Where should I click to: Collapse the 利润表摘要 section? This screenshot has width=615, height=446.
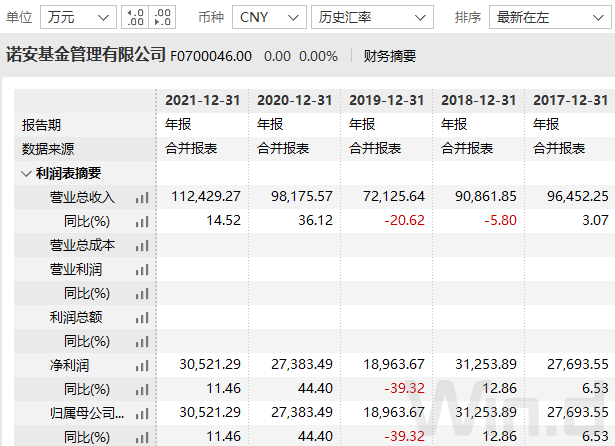(x=26, y=173)
